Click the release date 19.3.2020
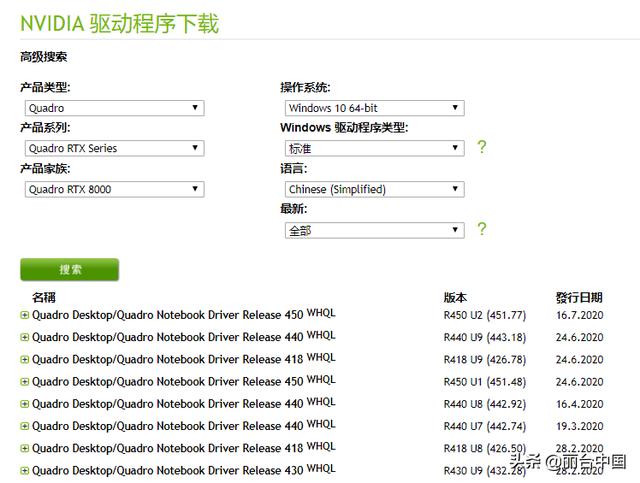Screen dimensions: 640x483 pyautogui.click(x=580, y=426)
